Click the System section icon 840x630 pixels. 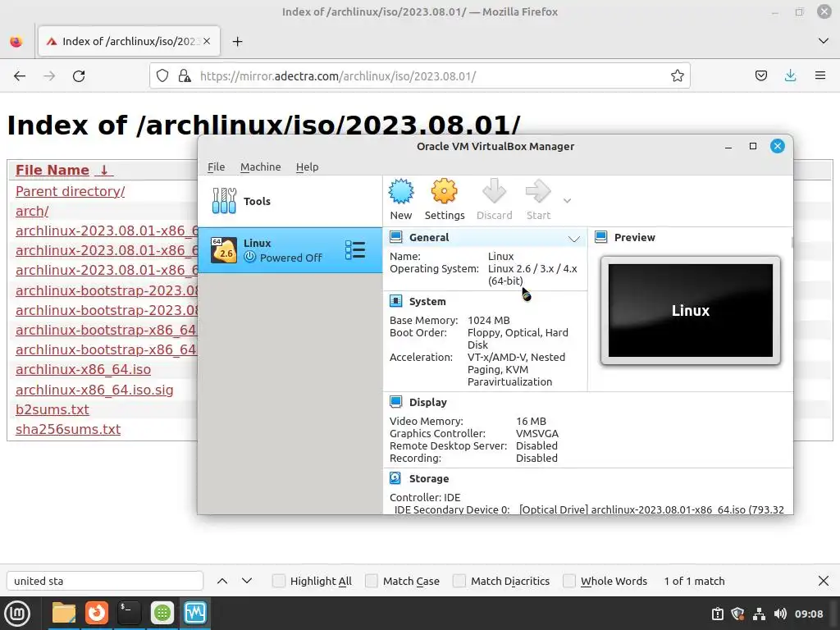[396, 301]
